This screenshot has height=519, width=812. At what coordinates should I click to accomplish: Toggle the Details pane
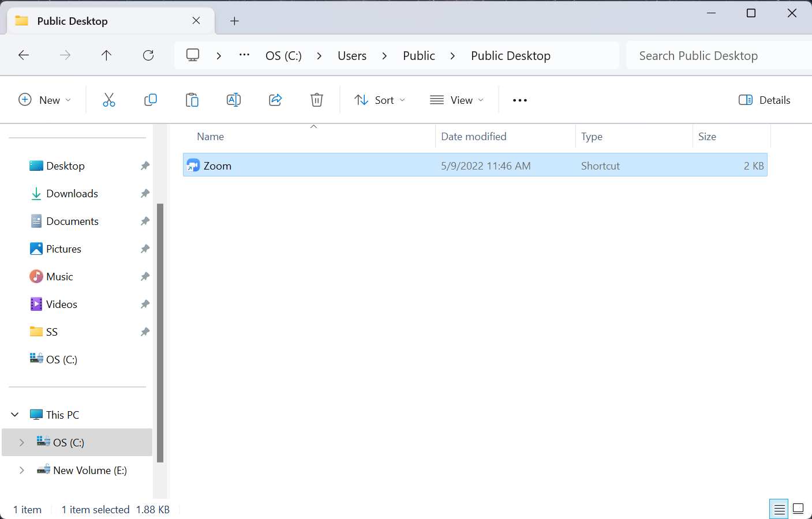pos(764,100)
